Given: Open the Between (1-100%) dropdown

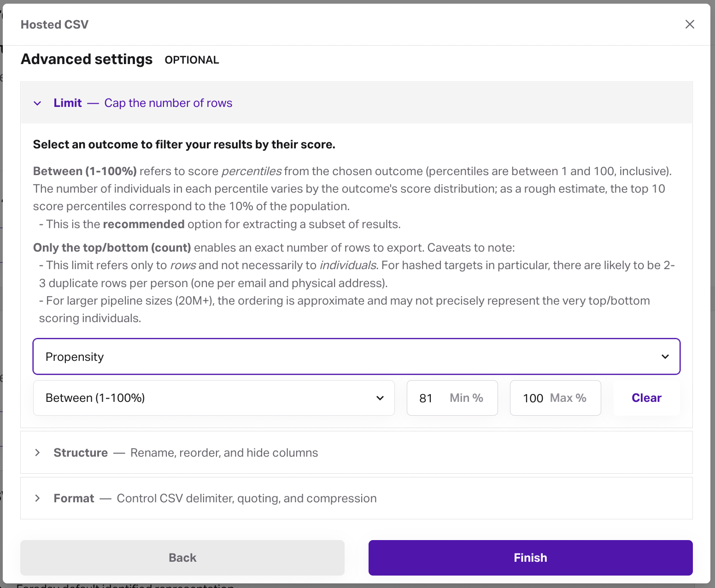Looking at the screenshot, I should tap(214, 398).
